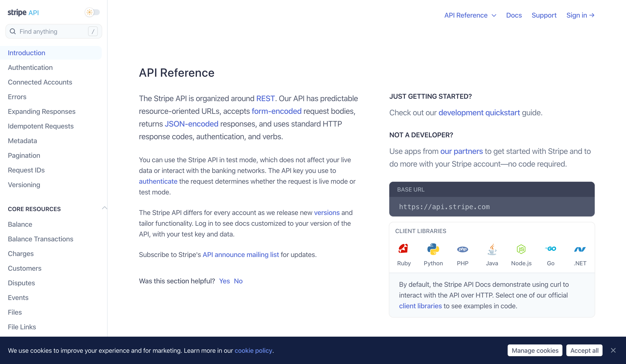Screen dimensions: 626x364
Task: Select the Python client library icon
Action: [433, 249]
